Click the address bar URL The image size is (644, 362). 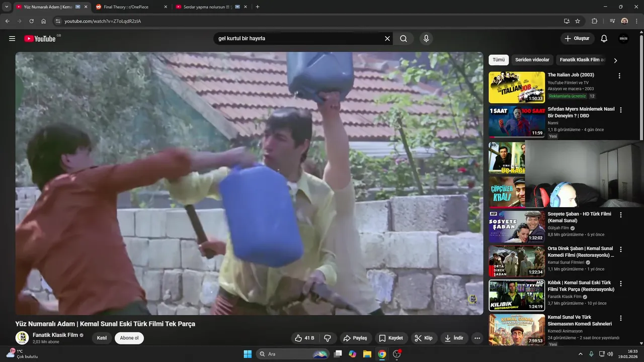[x=103, y=21]
